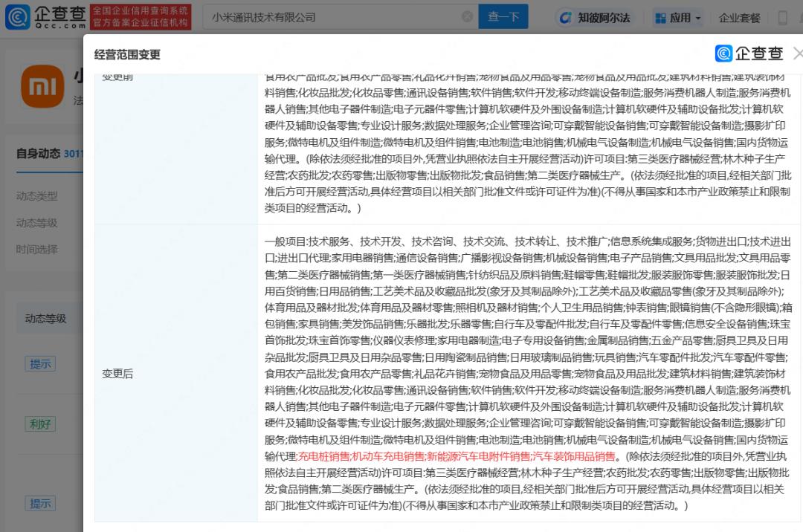Click the 提示 tag below 利好
This screenshot has width=803, height=532.
tap(40, 503)
